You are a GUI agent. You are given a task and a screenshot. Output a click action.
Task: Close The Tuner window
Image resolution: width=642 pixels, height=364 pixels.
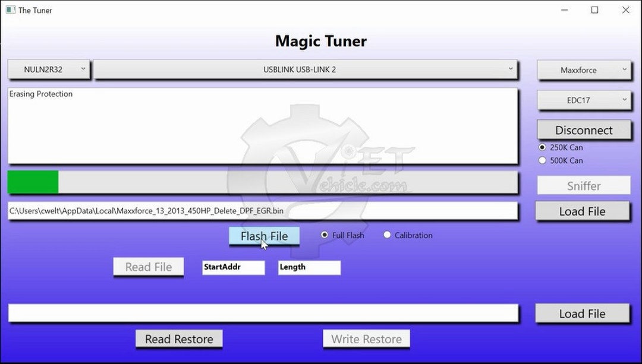click(x=625, y=10)
